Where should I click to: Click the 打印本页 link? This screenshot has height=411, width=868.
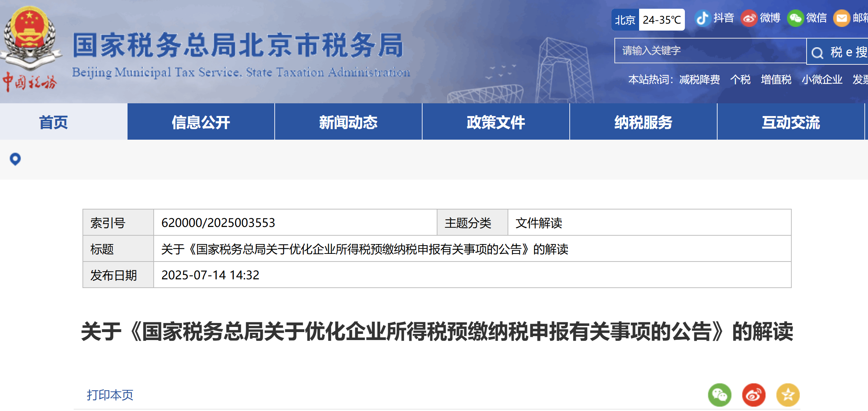coord(110,395)
